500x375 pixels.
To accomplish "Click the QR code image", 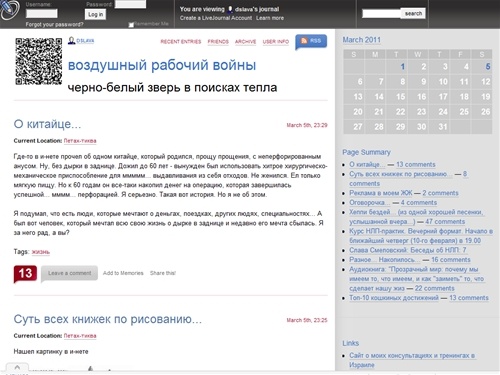I will [x=39, y=61].
